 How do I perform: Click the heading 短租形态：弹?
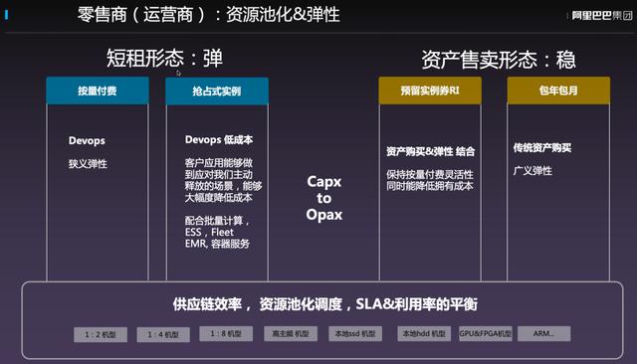point(164,58)
